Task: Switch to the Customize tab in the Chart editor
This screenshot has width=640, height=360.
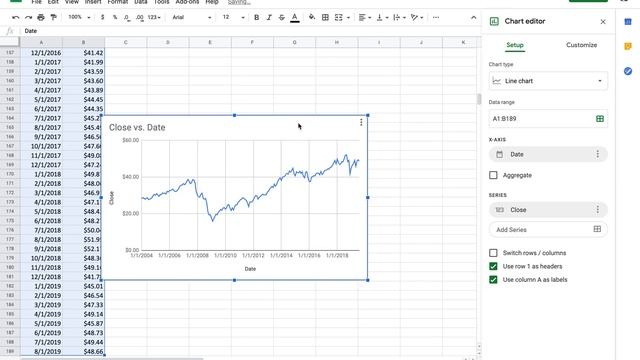Action: click(581, 45)
